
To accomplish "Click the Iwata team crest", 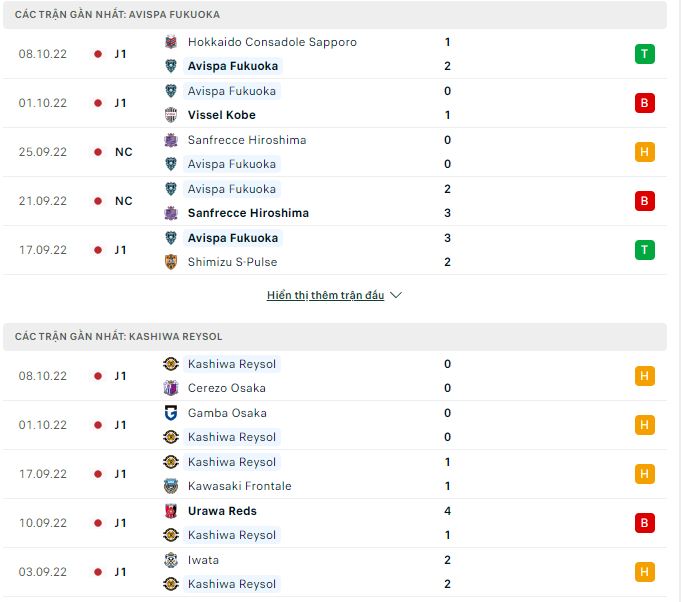I will click(x=171, y=560).
